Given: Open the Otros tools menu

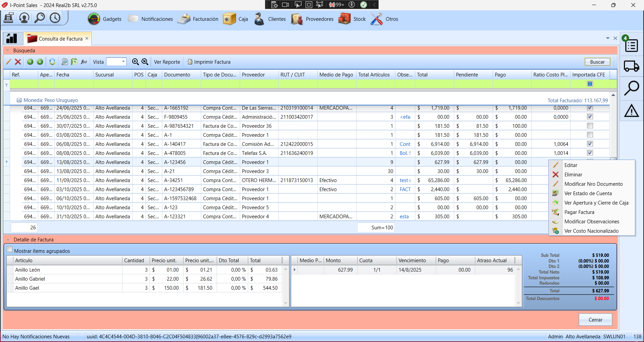Looking at the screenshot, I should pos(384,19).
